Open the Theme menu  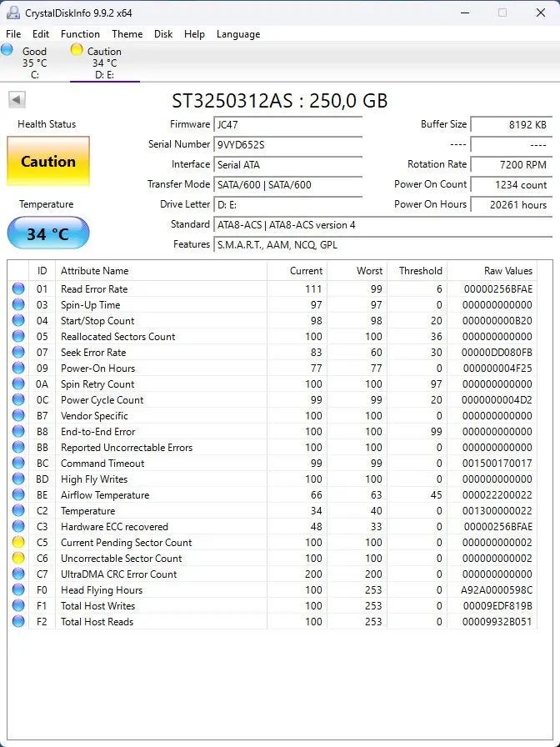pyautogui.click(x=127, y=34)
